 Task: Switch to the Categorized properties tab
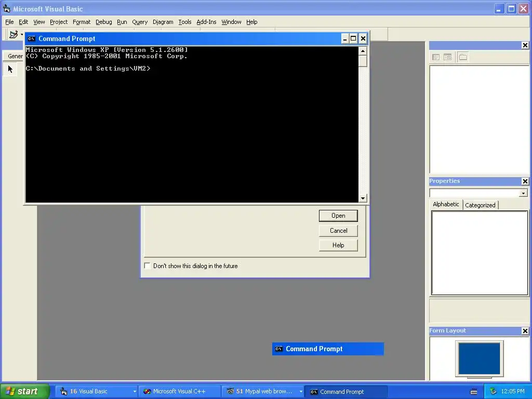(x=480, y=205)
